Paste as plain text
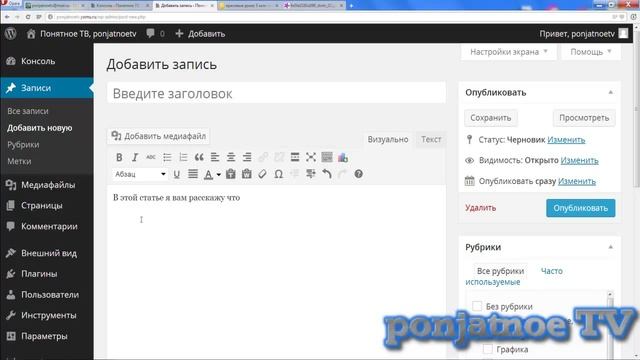The width and height of the screenshot is (640, 360). pyautogui.click(x=231, y=174)
